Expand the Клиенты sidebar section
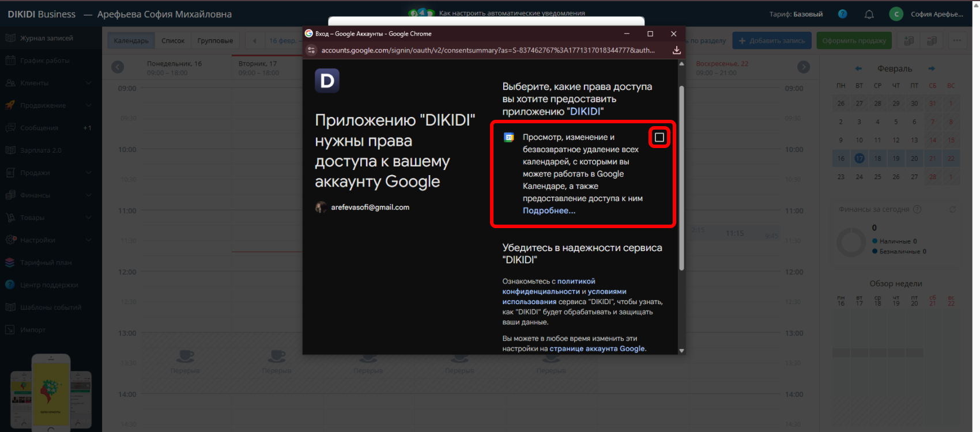This screenshot has height=432, width=980. click(x=88, y=83)
